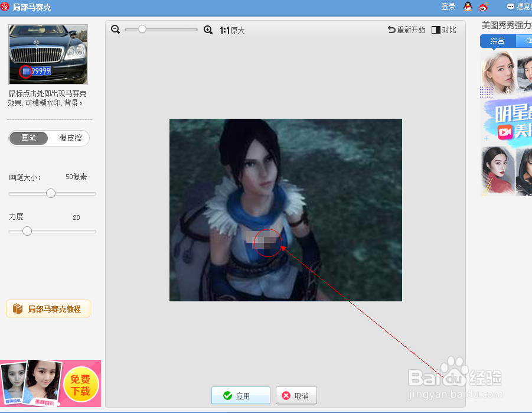Click the car mosaic example thumbnail

[48, 54]
